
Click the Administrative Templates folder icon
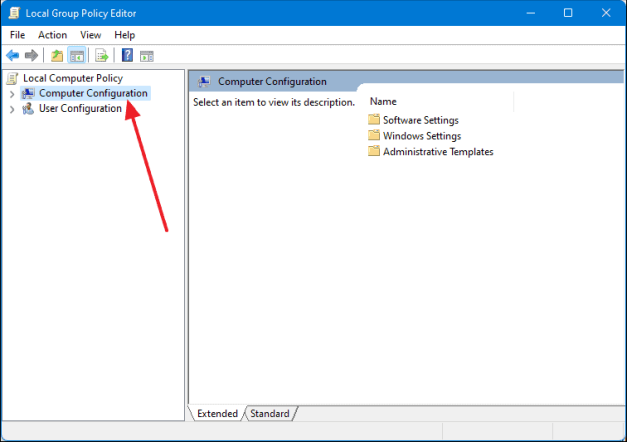pyautogui.click(x=374, y=151)
